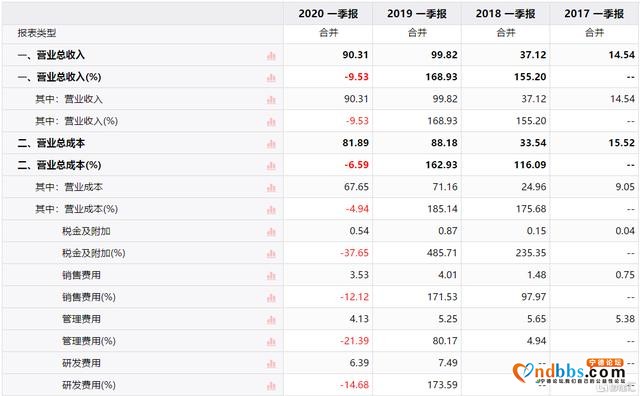The image size is (640, 396).
Task: Click red value -37.65
Action: [354, 254]
